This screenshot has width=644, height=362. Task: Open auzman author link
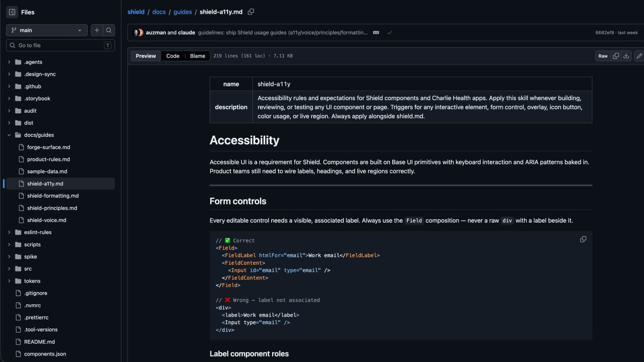point(156,33)
